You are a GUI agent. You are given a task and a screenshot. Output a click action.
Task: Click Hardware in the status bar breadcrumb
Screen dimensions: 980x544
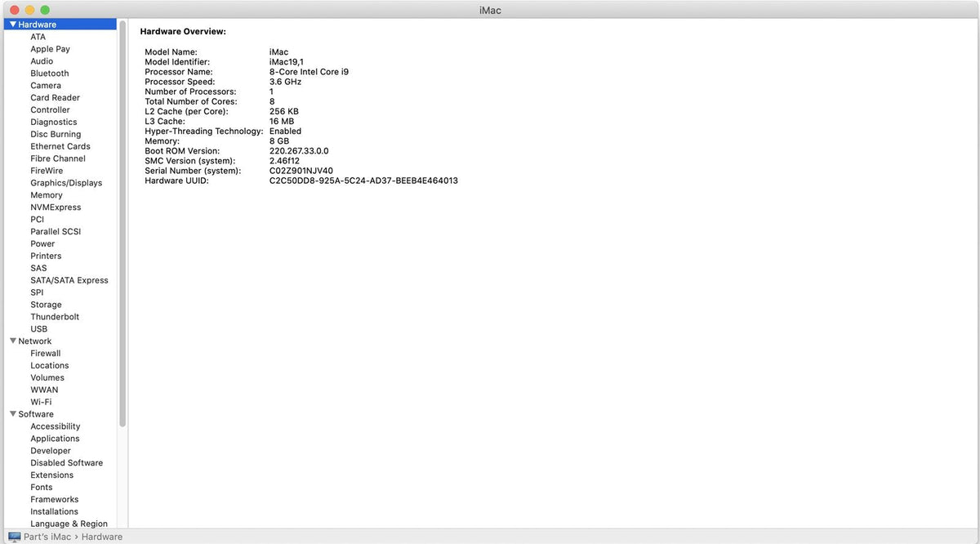[101, 537]
